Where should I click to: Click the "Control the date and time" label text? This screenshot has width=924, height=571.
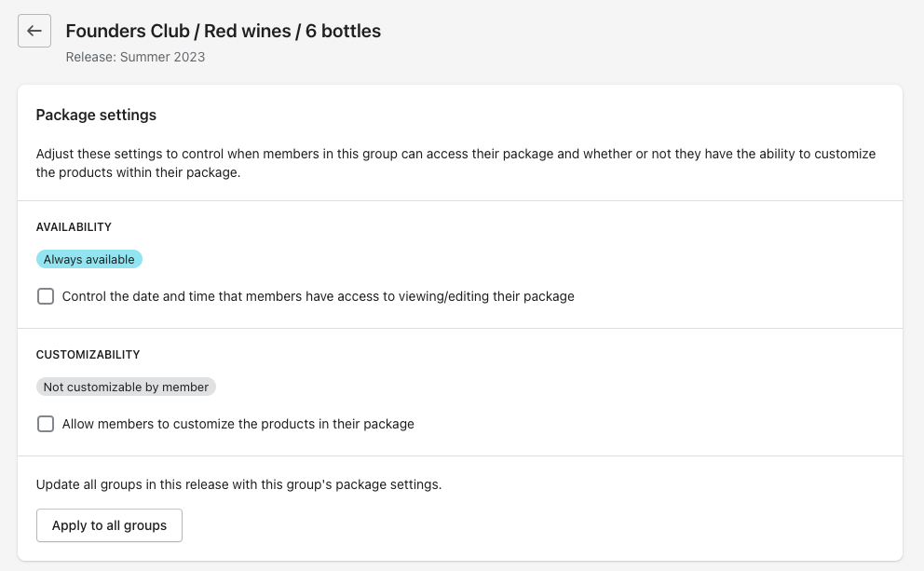[x=318, y=297]
